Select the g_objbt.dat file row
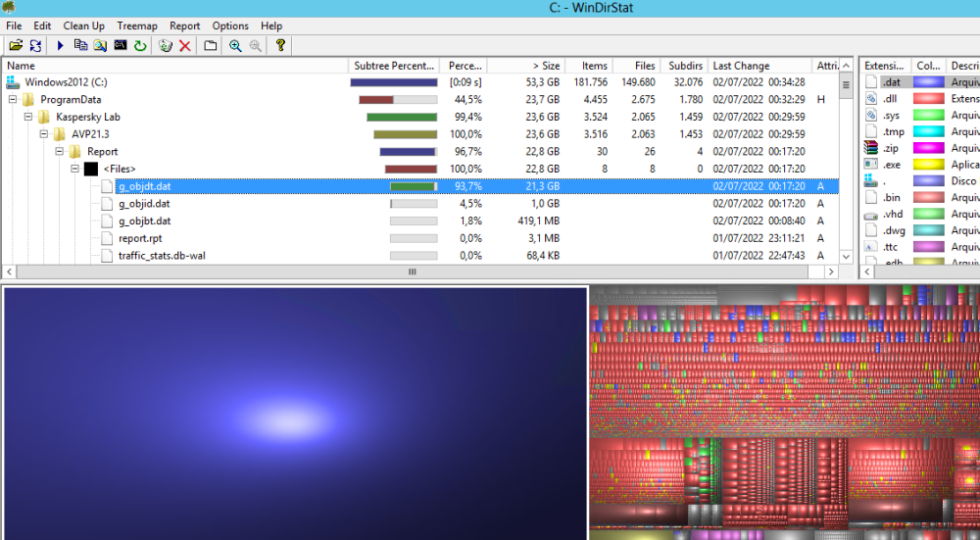 (x=420, y=221)
